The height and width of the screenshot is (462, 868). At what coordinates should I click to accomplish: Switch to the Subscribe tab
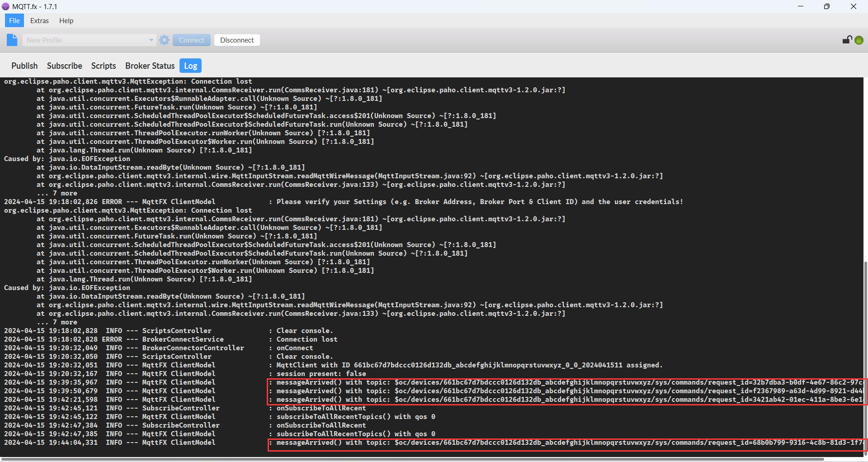65,66
